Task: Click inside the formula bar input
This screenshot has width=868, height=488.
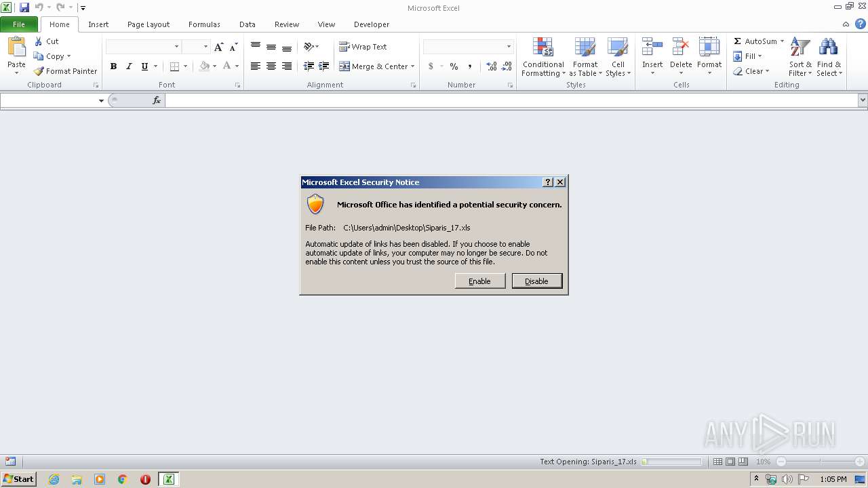Action: click(512, 100)
